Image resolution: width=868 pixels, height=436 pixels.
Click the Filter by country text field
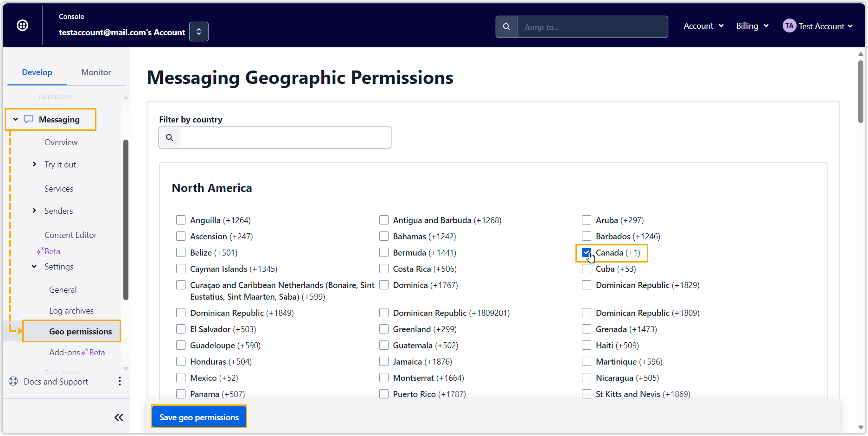coord(285,138)
